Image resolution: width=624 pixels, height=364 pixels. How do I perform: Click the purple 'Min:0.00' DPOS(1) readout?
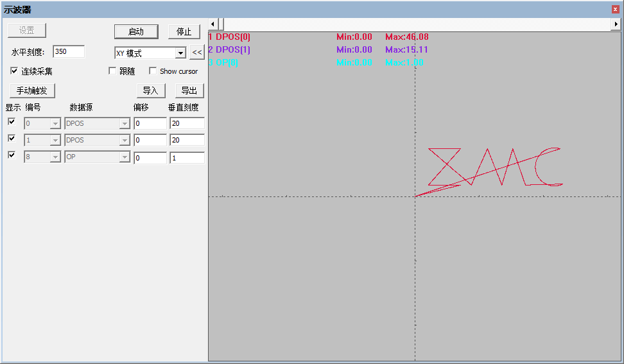[x=354, y=49]
